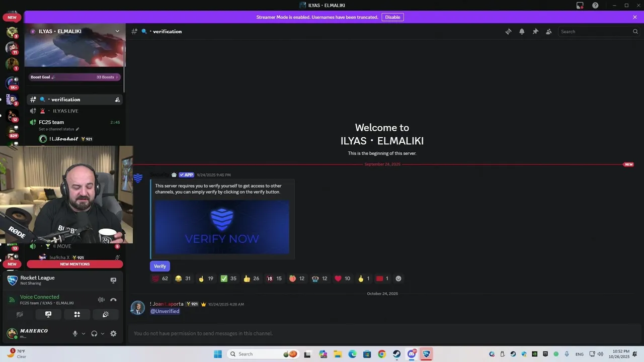644x362 pixels.
Task: Open Chrome in Windows taskbar
Action: 382,354
